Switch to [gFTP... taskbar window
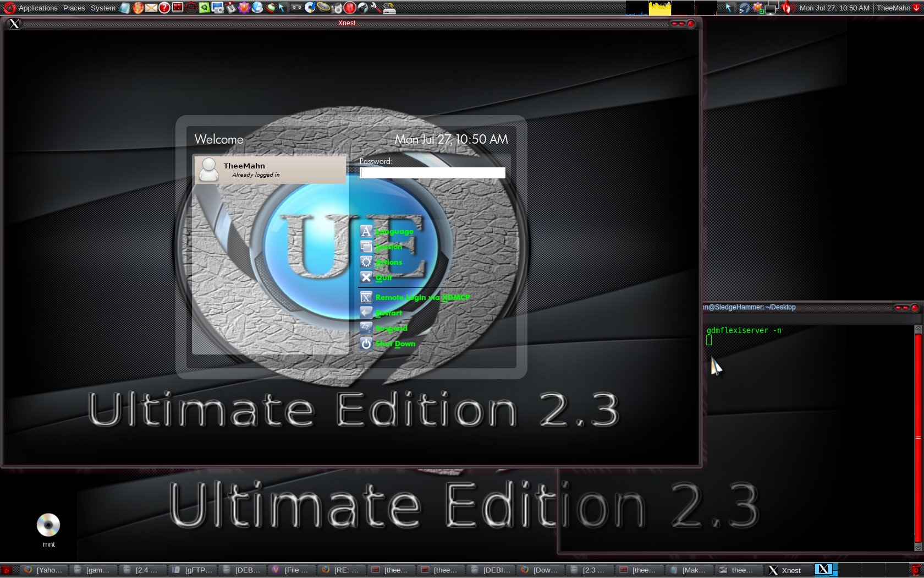This screenshot has width=924, height=578. (193, 570)
